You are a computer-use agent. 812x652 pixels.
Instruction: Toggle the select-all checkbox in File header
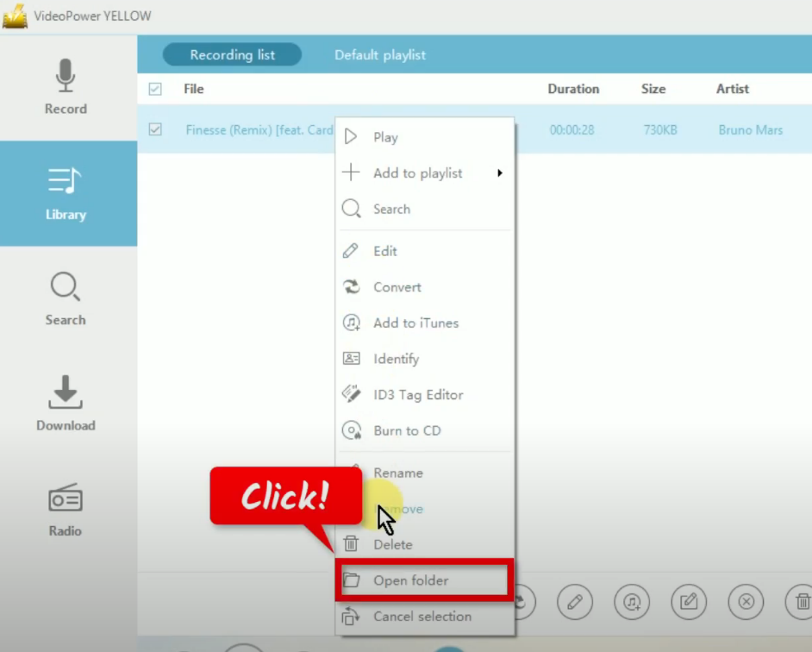point(155,89)
